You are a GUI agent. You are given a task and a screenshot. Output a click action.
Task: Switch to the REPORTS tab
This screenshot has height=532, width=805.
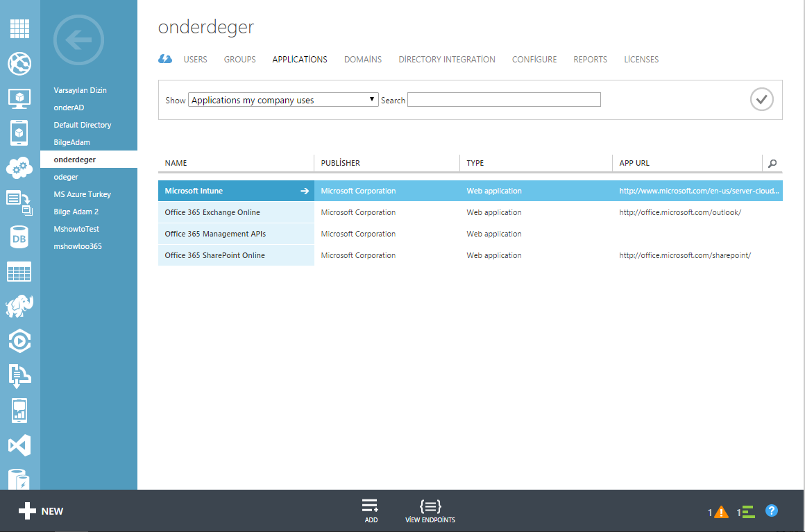591,60
